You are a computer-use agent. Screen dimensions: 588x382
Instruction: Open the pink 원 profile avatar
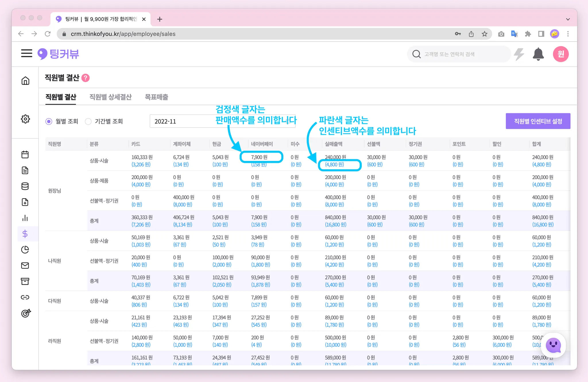pos(560,54)
